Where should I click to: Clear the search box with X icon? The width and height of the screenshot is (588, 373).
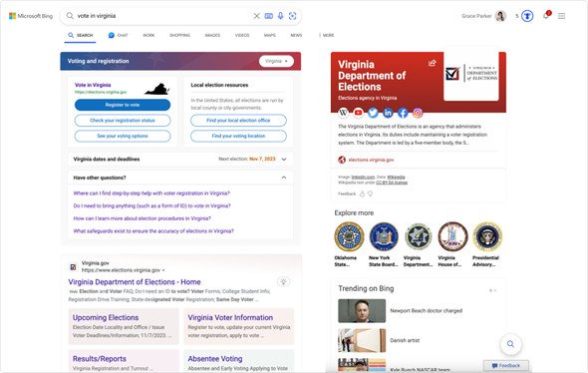(256, 16)
